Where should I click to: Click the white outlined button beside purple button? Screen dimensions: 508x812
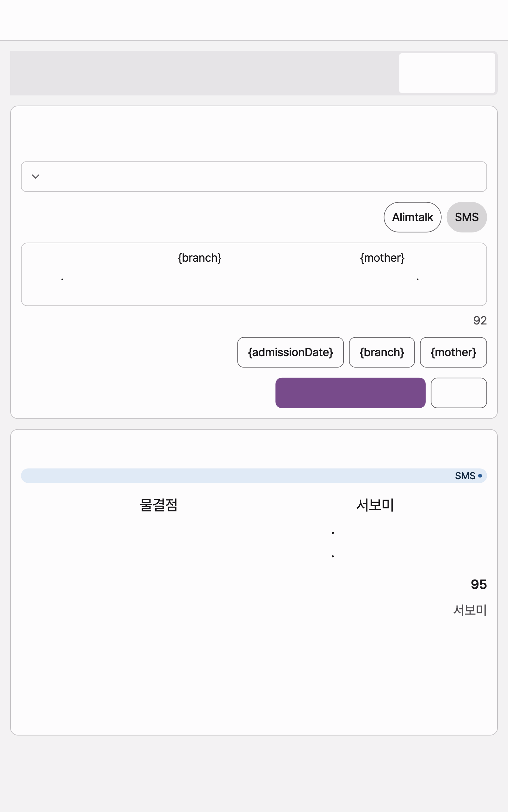click(x=458, y=393)
